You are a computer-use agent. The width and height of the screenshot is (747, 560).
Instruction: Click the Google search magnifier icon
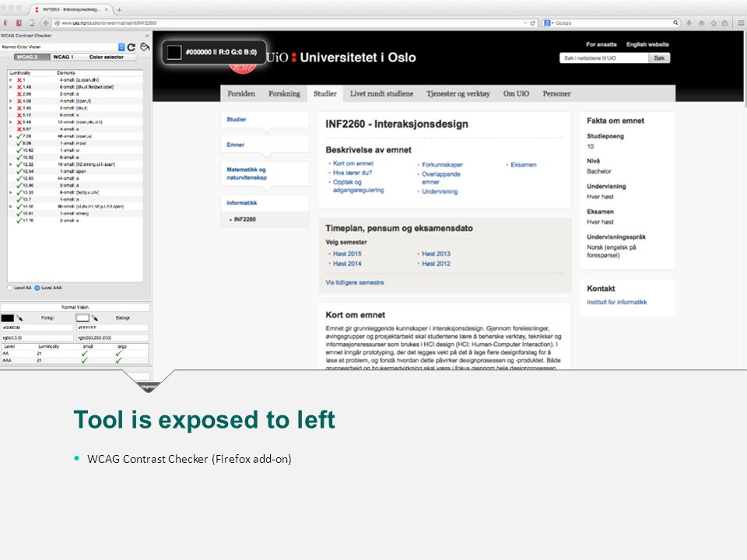[x=675, y=23]
